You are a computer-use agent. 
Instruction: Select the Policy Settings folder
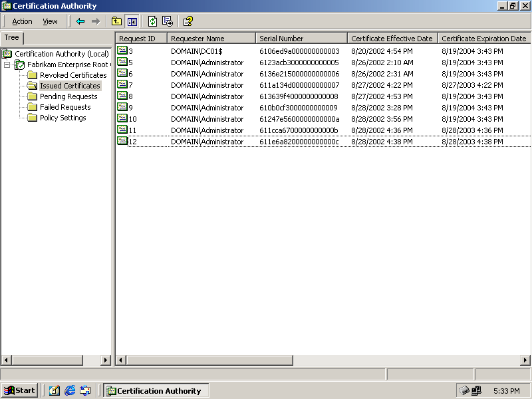63,118
